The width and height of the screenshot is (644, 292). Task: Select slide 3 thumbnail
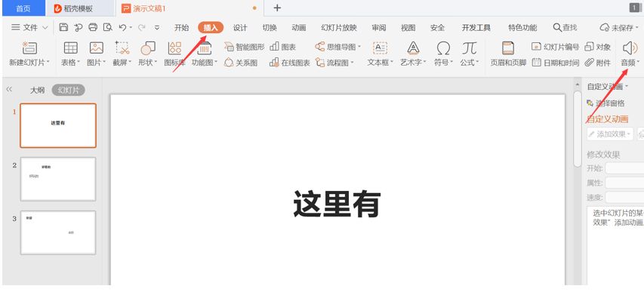tap(58, 232)
